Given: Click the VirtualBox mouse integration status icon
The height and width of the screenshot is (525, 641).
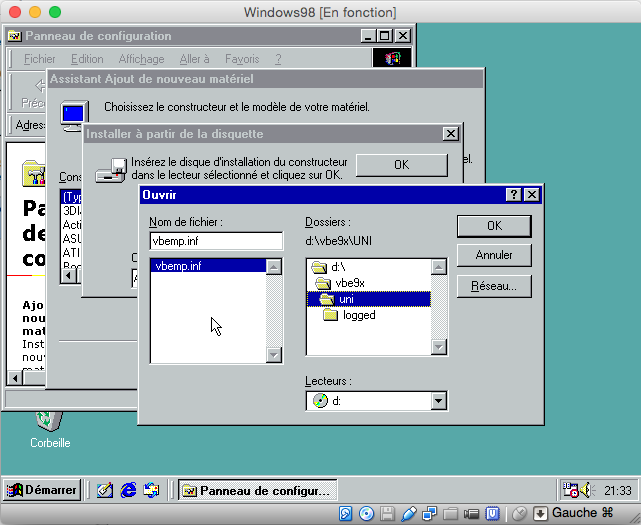Looking at the screenshot, I should pos(519,513).
